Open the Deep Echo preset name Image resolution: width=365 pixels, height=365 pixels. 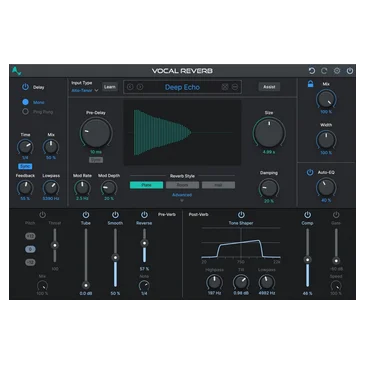[x=182, y=87]
